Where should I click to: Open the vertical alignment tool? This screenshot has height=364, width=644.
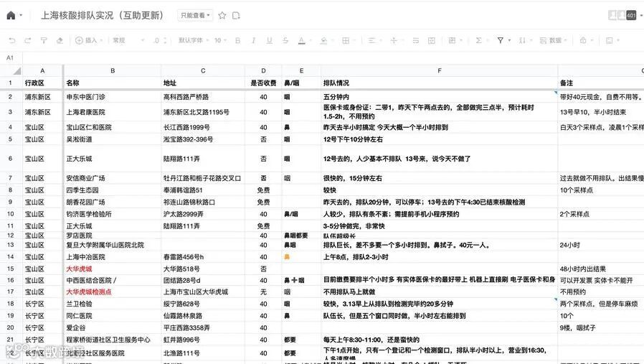(x=394, y=40)
